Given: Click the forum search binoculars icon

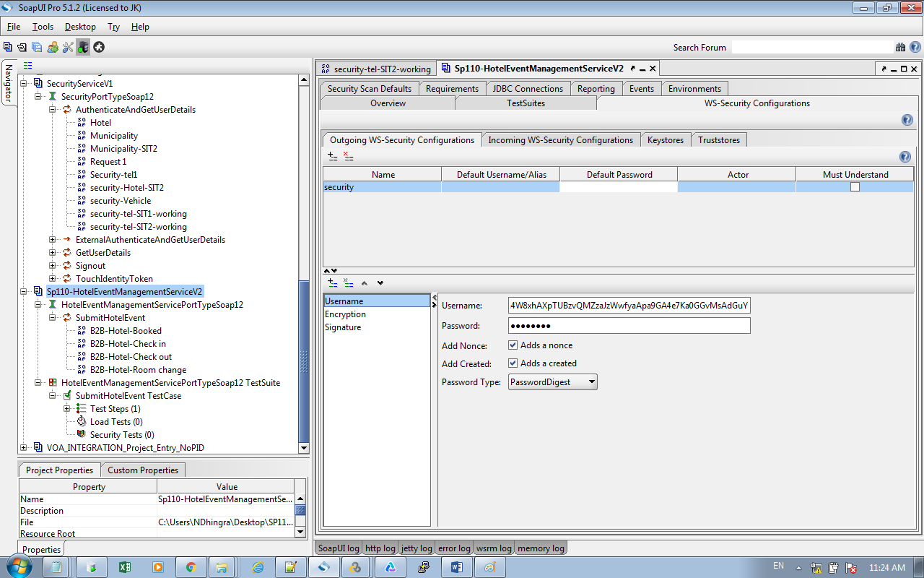Looking at the screenshot, I should 900,47.
